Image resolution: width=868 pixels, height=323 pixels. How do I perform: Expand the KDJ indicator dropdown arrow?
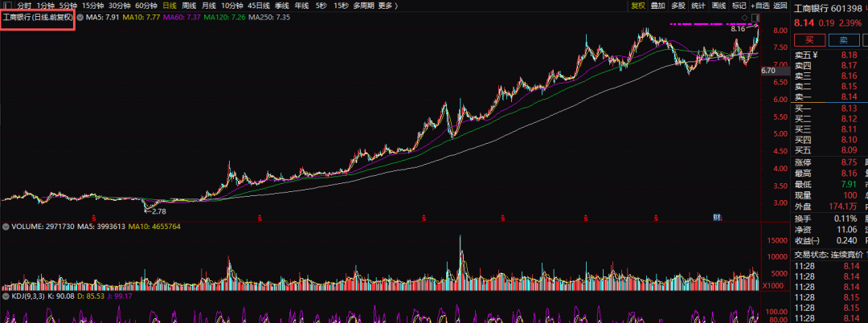pyautogui.click(x=6, y=297)
